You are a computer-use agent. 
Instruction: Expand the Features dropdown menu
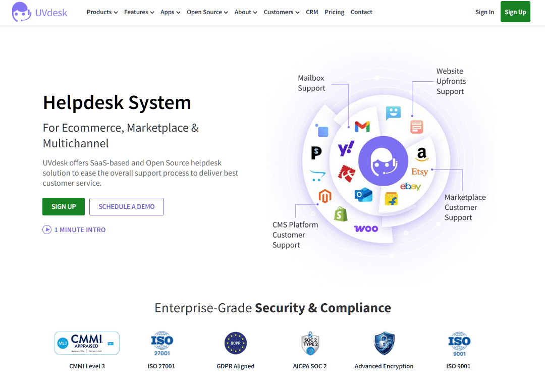139,12
